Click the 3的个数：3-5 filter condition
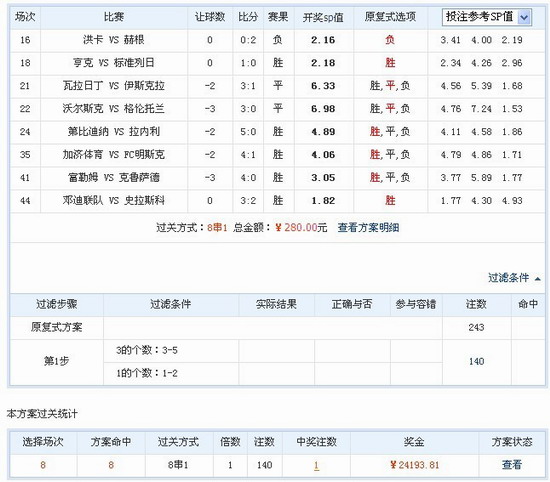The width and height of the screenshot is (550, 482). click(x=147, y=350)
